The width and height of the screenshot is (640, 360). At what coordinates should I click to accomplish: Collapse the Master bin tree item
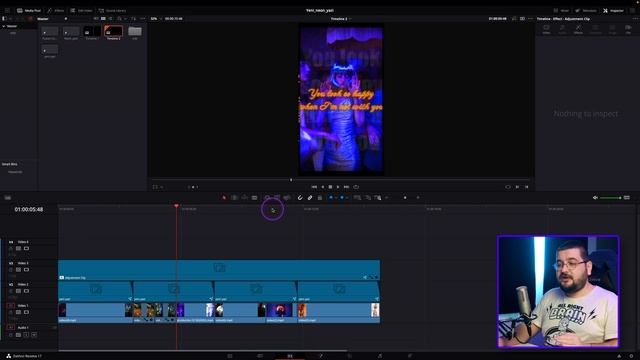point(4,26)
